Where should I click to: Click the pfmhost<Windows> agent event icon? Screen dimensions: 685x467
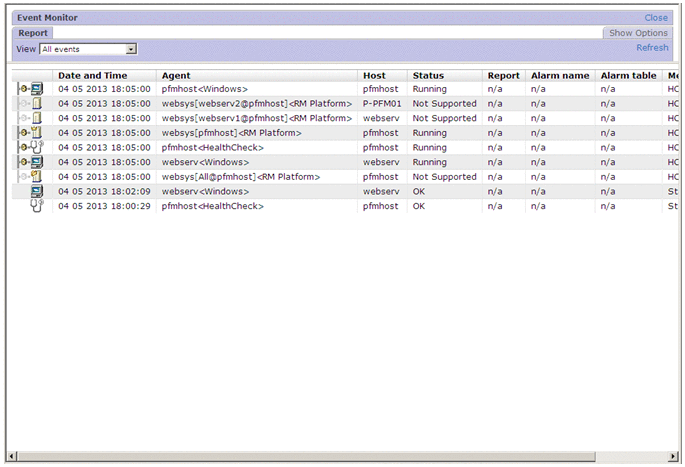[31, 89]
